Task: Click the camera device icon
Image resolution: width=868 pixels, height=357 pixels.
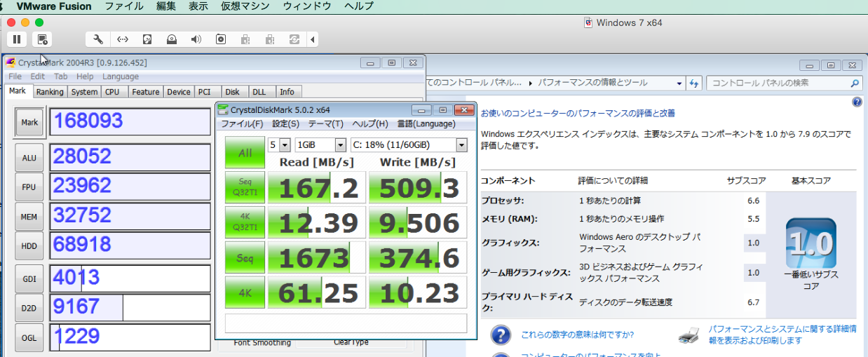Action: 221,39
